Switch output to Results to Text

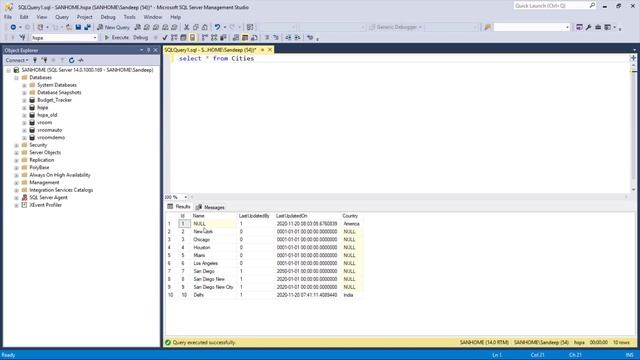(x=236, y=38)
